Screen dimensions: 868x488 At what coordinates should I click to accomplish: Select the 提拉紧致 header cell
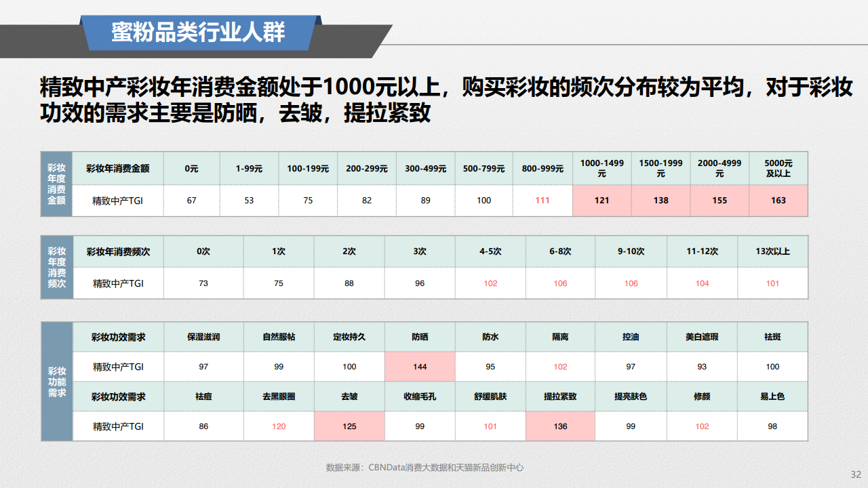[560, 396]
